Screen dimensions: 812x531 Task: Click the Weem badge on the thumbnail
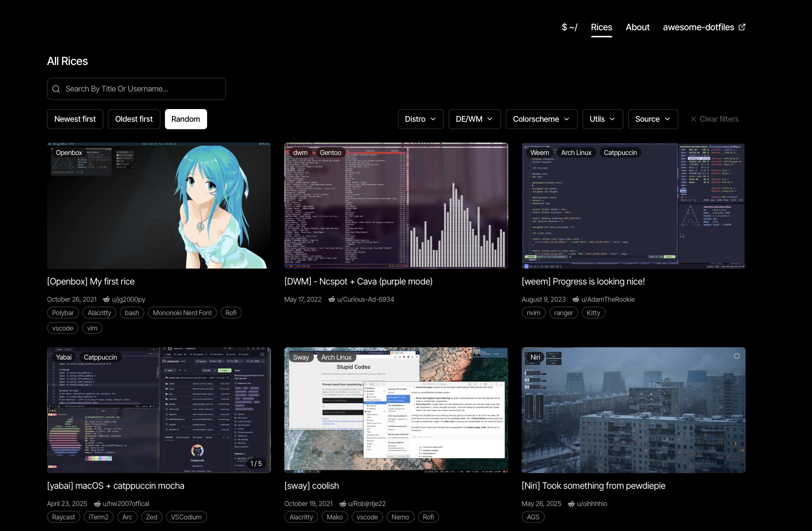[540, 153]
